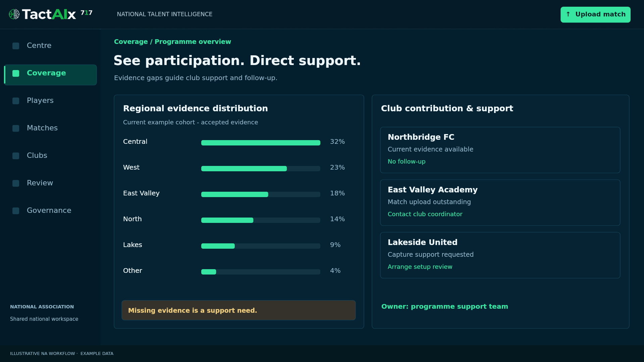Click the Upload match button
The image size is (644, 362).
pyautogui.click(x=595, y=14)
